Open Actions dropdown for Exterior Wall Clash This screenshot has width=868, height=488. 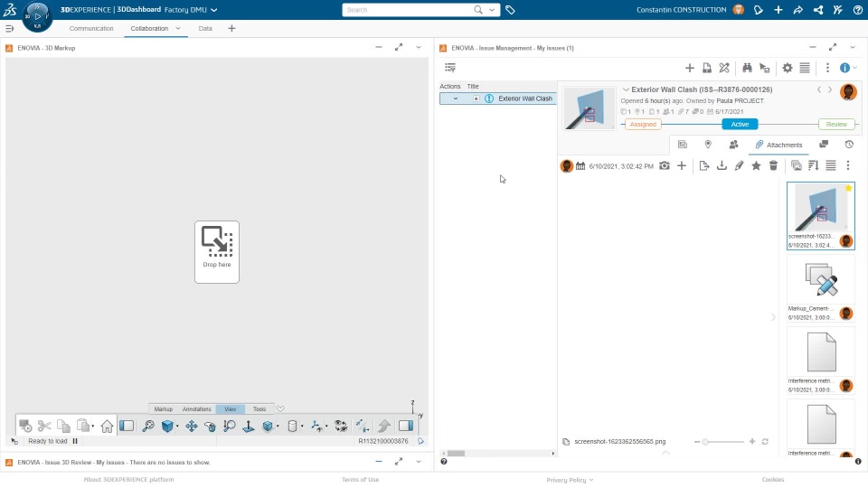tap(456, 99)
